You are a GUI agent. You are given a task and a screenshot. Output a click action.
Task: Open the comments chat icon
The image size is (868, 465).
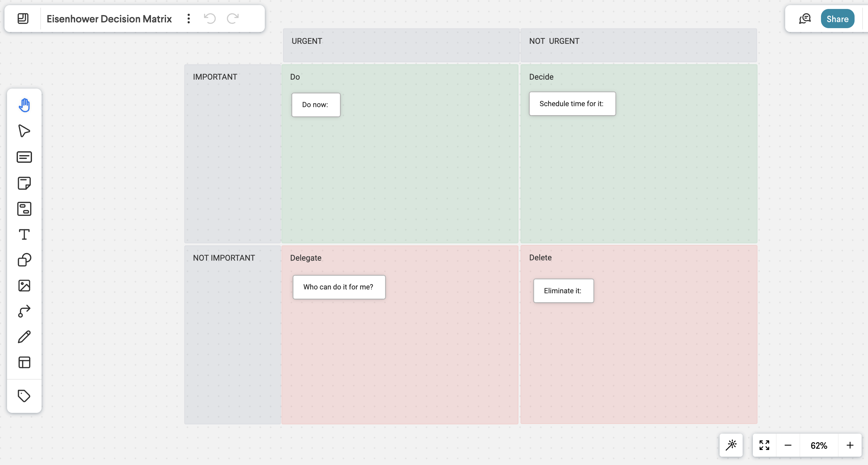pyautogui.click(x=805, y=19)
